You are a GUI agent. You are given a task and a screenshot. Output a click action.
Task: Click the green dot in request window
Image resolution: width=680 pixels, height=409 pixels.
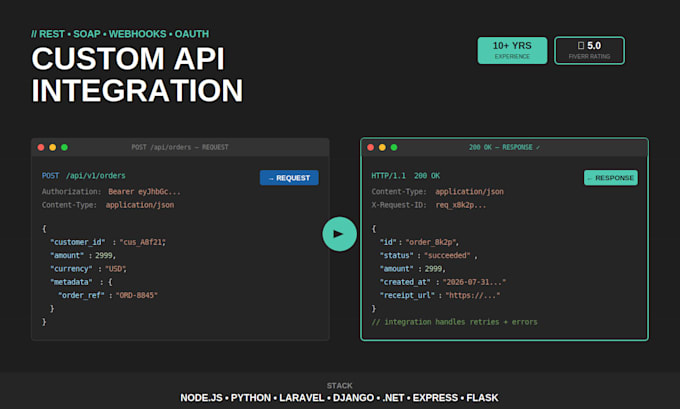point(64,147)
